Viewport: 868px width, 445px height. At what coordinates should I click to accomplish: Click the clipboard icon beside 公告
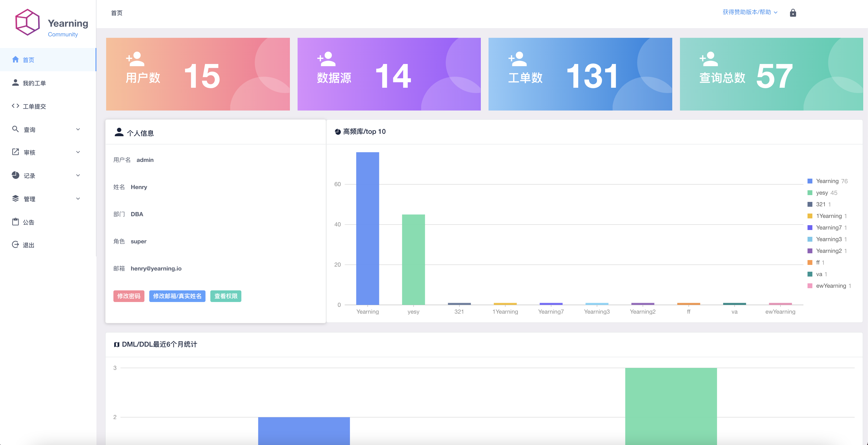[16, 222]
